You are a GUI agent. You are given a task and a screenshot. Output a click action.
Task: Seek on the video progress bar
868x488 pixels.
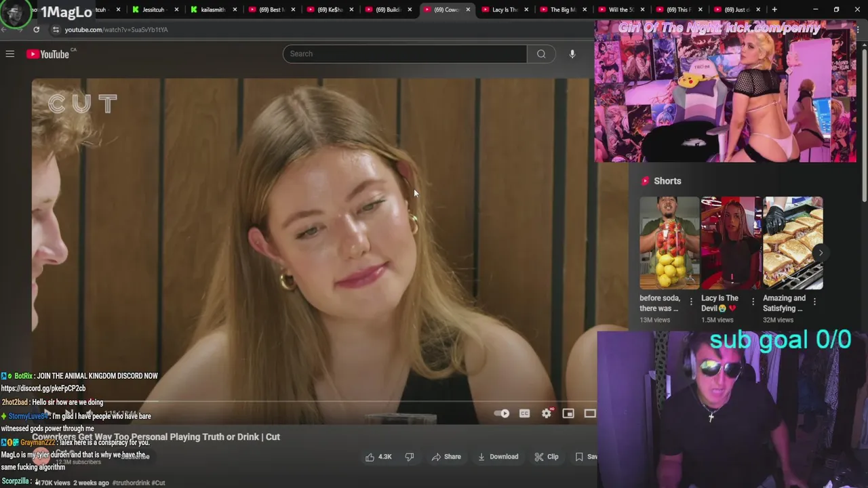click(313, 402)
